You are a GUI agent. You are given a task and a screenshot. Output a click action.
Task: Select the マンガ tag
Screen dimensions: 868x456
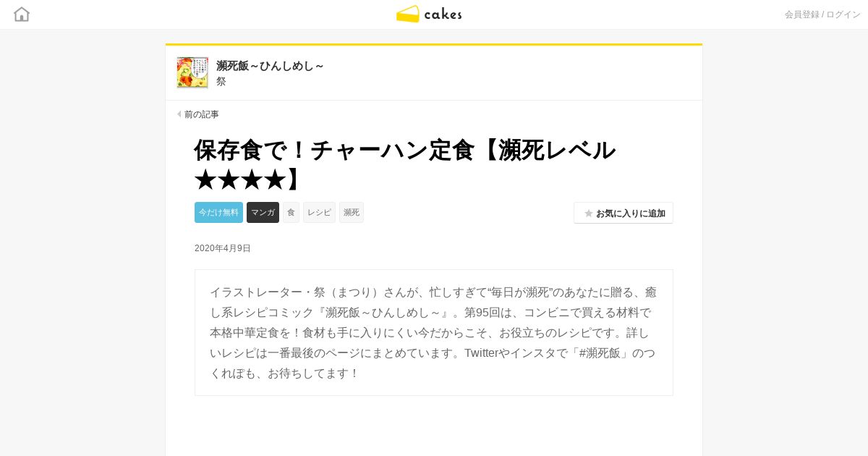point(263,212)
